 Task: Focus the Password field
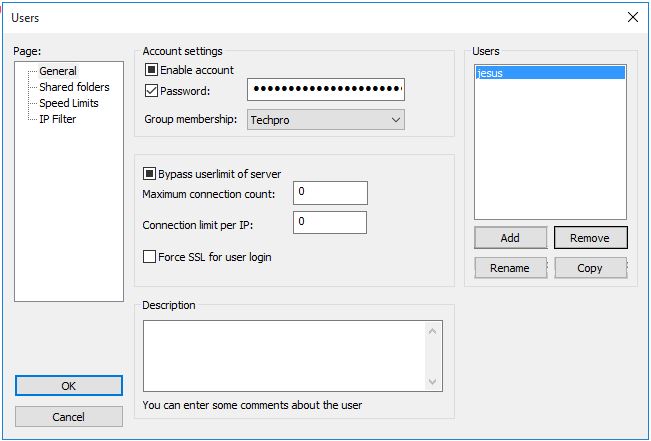click(326, 89)
